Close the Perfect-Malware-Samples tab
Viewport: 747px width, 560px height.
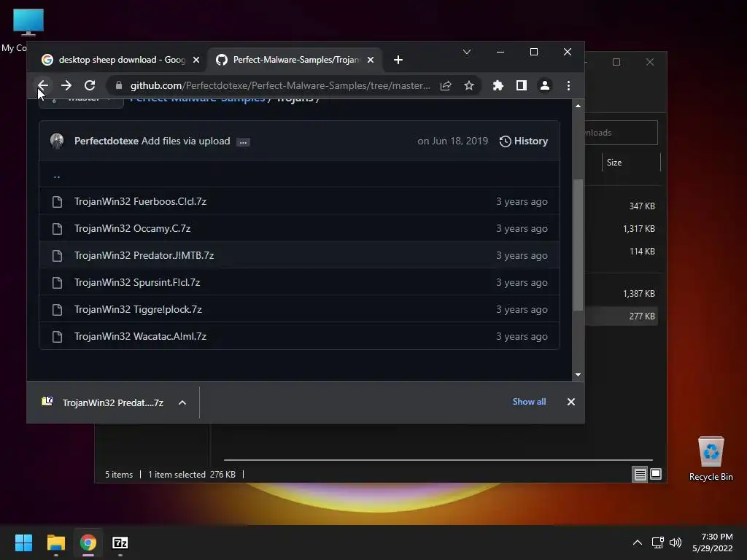(x=371, y=60)
